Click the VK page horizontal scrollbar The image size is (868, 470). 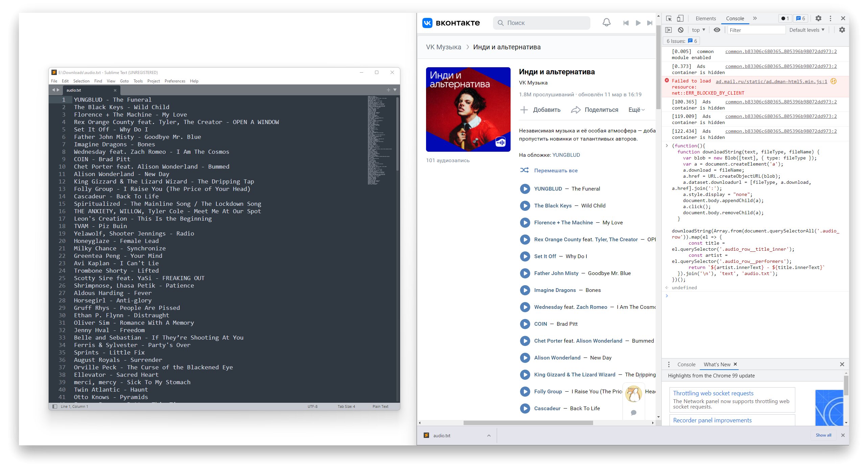pyautogui.click(x=528, y=423)
